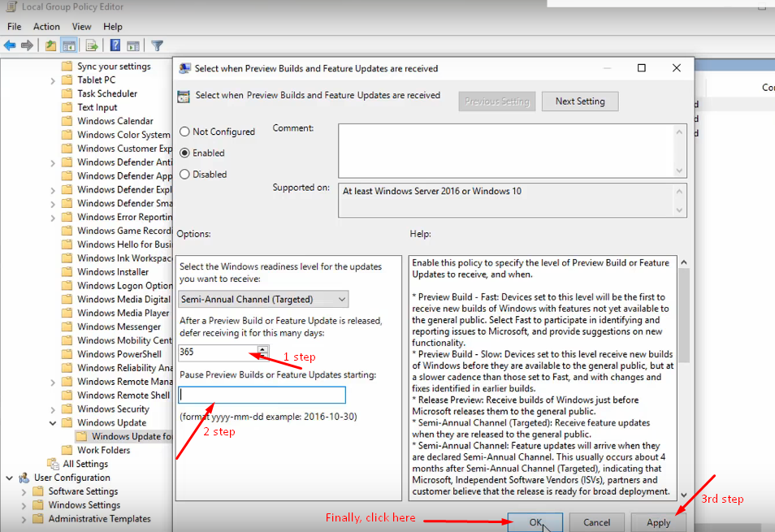This screenshot has height=532, width=775.
Task: Expand the Windows Remote Management node
Action: pyautogui.click(x=53, y=382)
